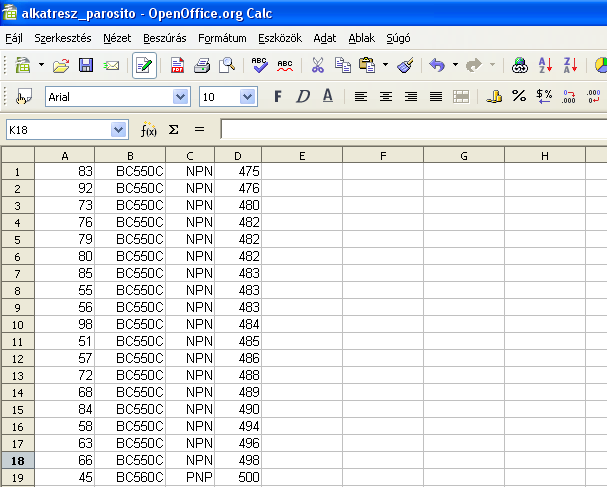Click the Redo arrow icon

pos(474,65)
